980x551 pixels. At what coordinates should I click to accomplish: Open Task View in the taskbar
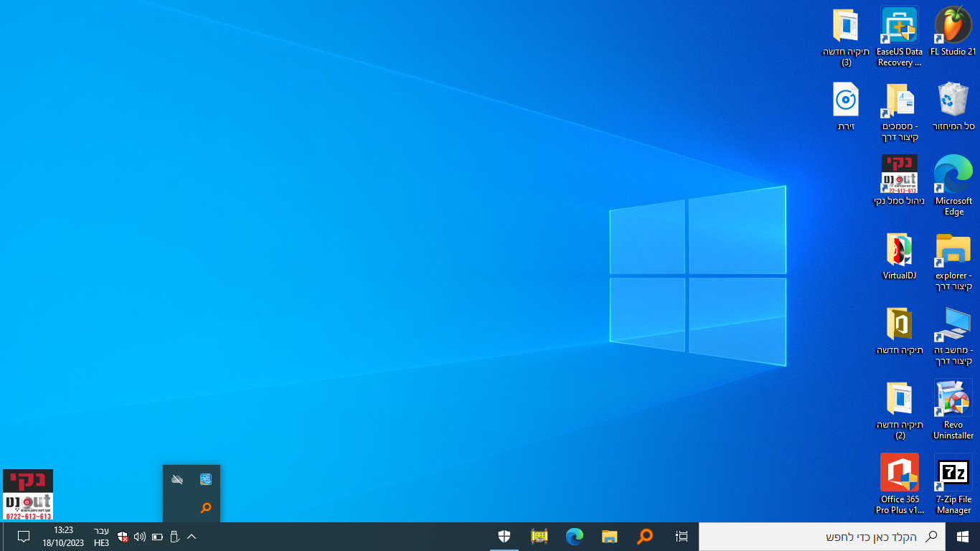[682, 537]
